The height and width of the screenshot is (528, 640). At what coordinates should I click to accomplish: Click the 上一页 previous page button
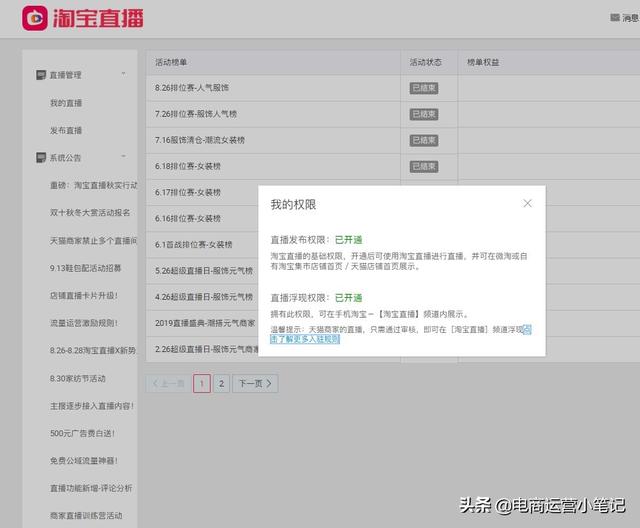166,383
